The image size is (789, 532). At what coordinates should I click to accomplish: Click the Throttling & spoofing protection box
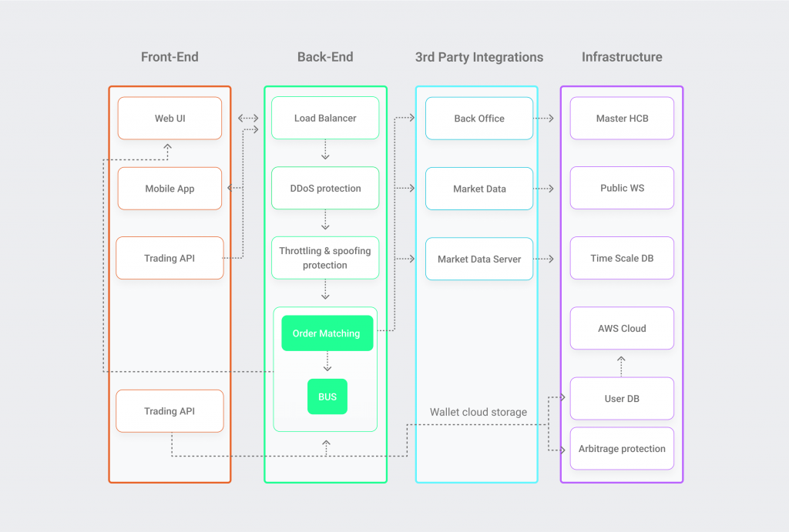click(x=324, y=257)
